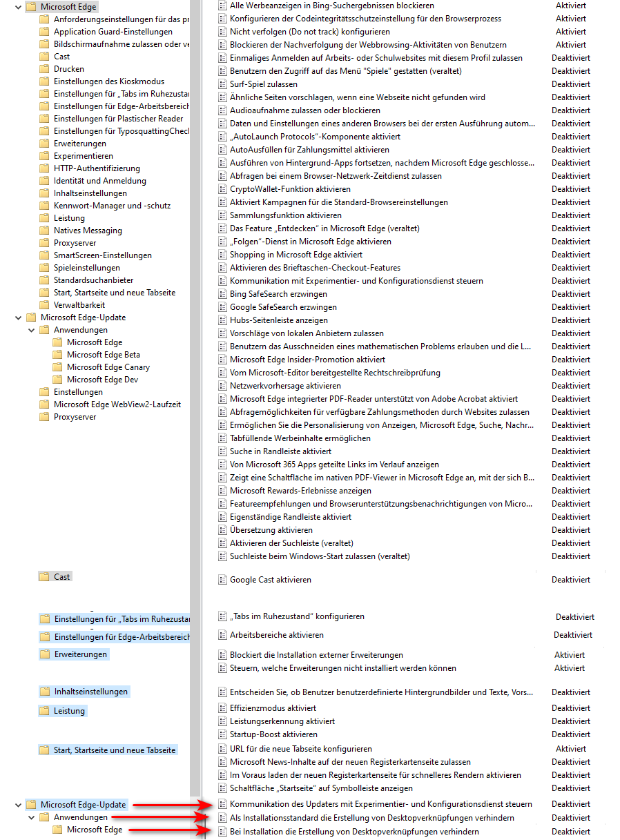Open policy Alle Werbeanzeigen in Bing-Suchergebnissen blockieren
This screenshot has width=620, height=840.
332,6
